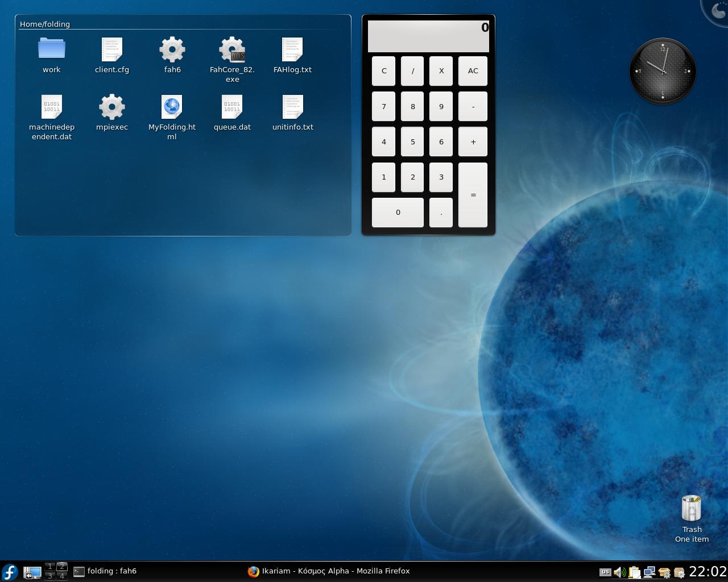Open the work folder
Screen dimensions: 728x582
pos(51,50)
